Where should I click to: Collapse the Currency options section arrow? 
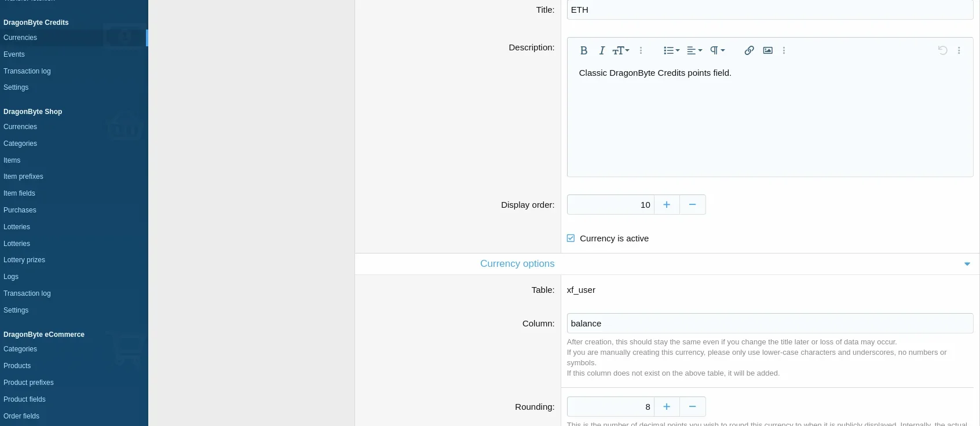point(967,264)
